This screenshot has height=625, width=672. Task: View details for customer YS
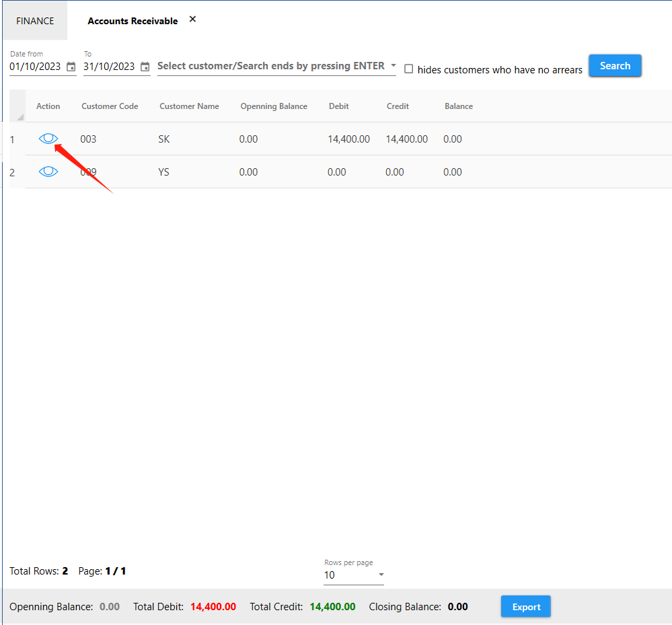click(x=48, y=172)
